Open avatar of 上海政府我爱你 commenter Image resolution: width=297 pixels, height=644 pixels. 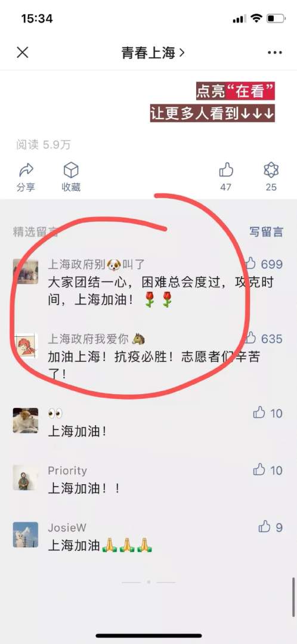(26, 346)
